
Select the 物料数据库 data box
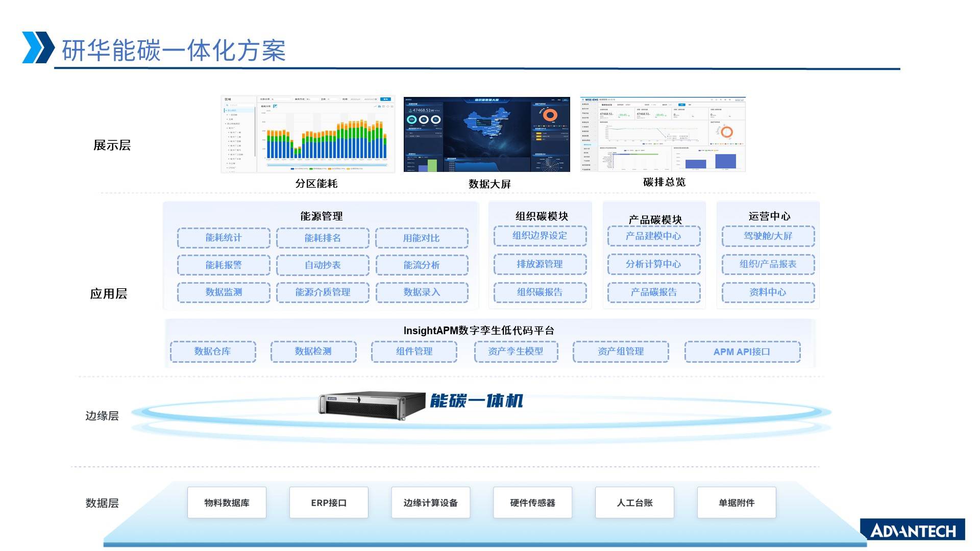tap(227, 503)
